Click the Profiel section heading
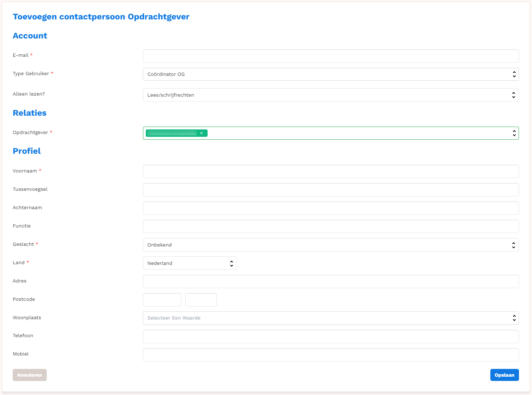This screenshot has width=532, height=395. click(x=27, y=151)
